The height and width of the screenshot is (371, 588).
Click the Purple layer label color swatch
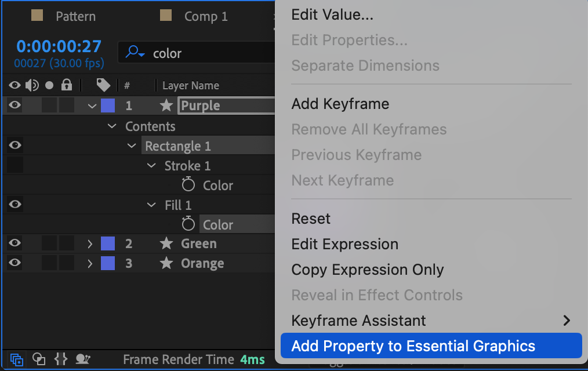point(108,106)
